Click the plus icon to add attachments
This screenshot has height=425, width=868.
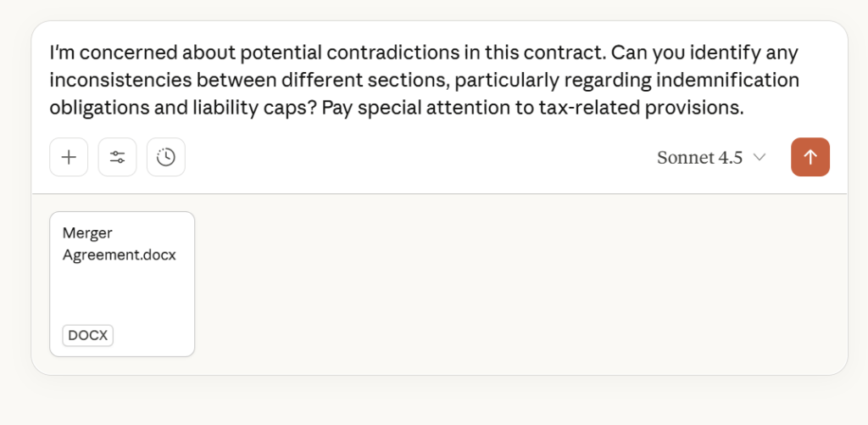(x=69, y=157)
